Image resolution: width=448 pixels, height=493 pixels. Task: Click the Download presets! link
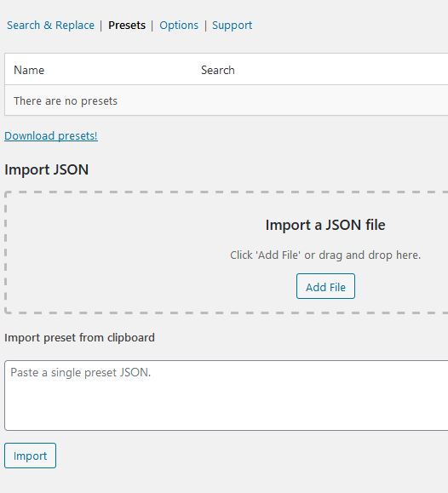[51, 136]
